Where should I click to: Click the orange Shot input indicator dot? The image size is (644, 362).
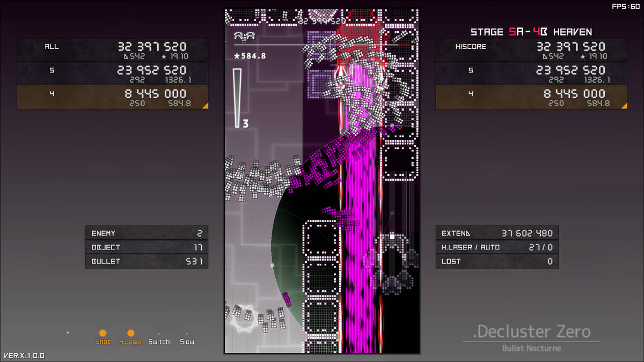point(103,333)
